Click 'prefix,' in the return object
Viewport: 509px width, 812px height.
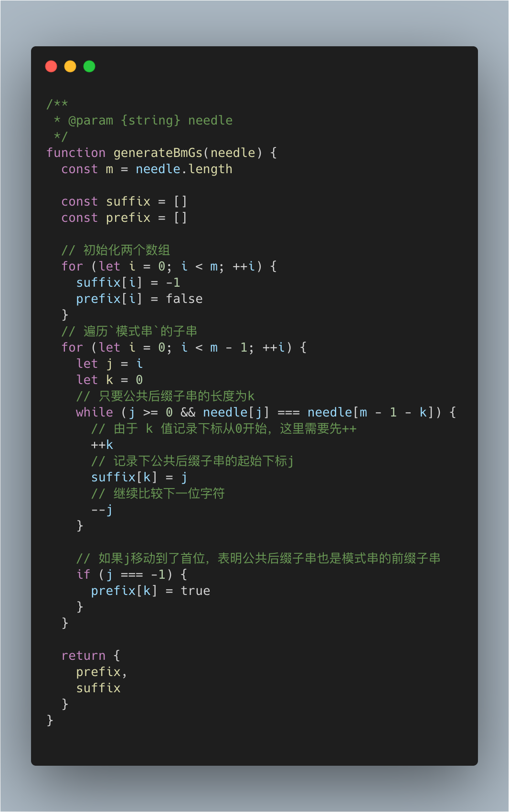(102, 672)
